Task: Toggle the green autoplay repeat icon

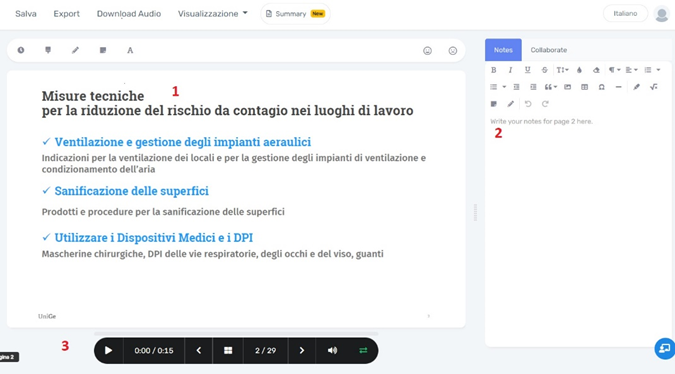Action: 363,350
